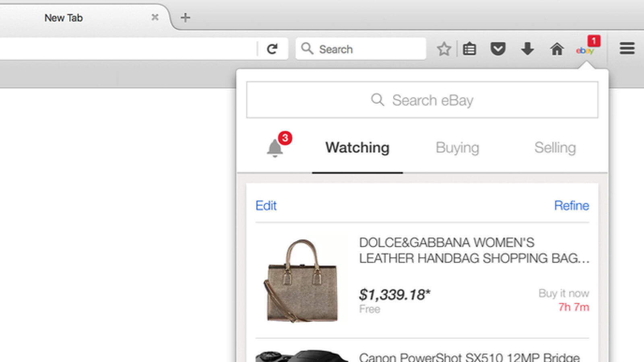Click the Edit link in watch list
The image size is (644, 362).
[266, 206]
